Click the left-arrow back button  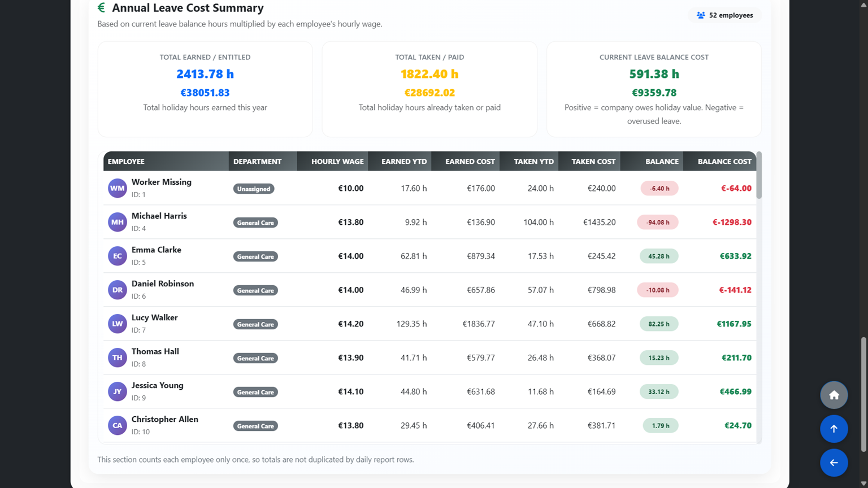[x=834, y=463]
